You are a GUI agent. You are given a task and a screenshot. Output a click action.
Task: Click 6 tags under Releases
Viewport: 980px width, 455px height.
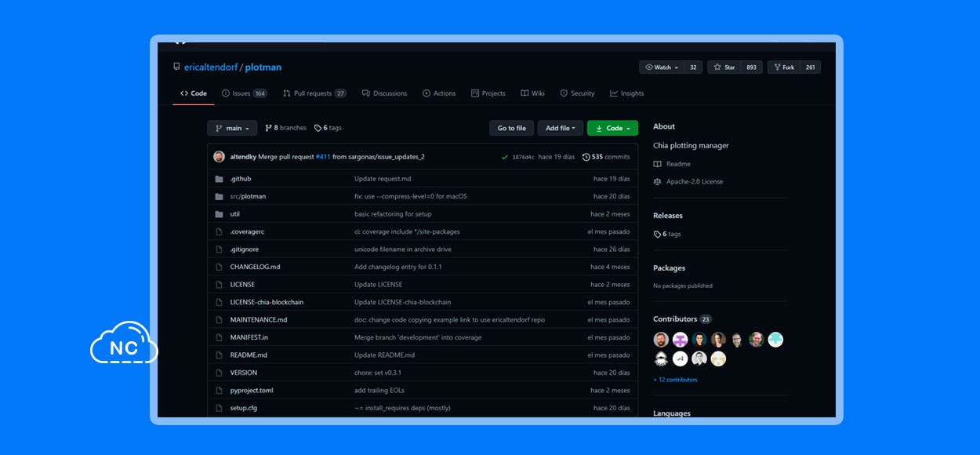pyautogui.click(x=667, y=234)
